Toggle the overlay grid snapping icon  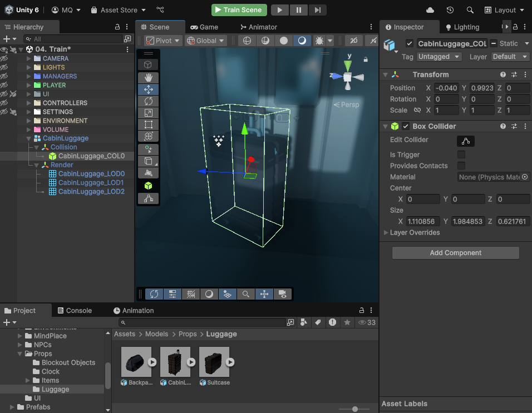[x=191, y=294]
